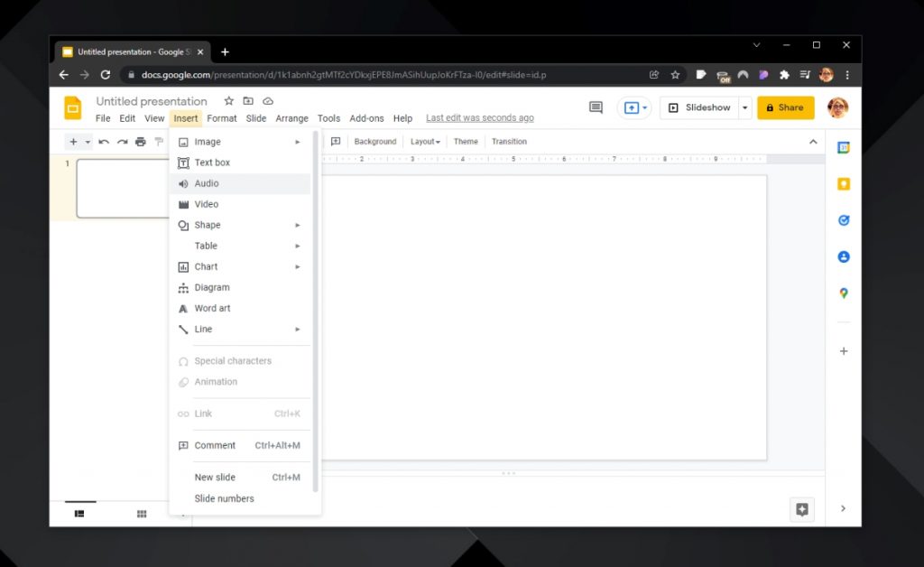Open Slideshow options dropdown arrow
Image resolution: width=924 pixels, height=567 pixels.
tap(744, 107)
